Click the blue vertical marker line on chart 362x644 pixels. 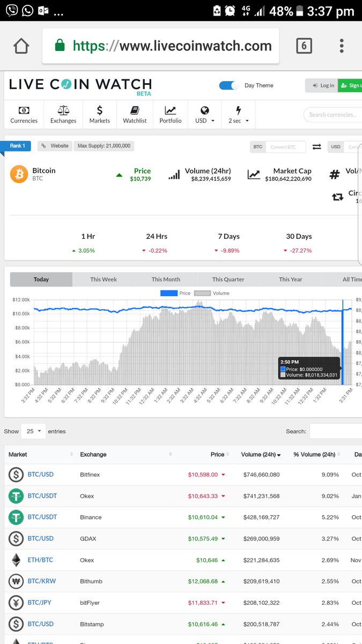click(343, 342)
